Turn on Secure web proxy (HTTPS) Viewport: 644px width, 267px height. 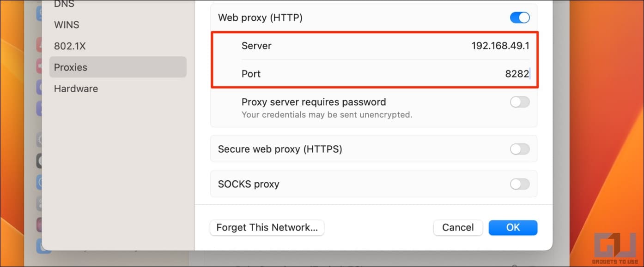pyautogui.click(x=520, y=149)
